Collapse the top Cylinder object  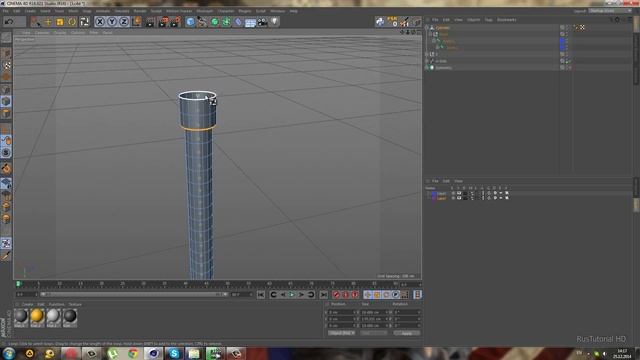tap(427, 28)
